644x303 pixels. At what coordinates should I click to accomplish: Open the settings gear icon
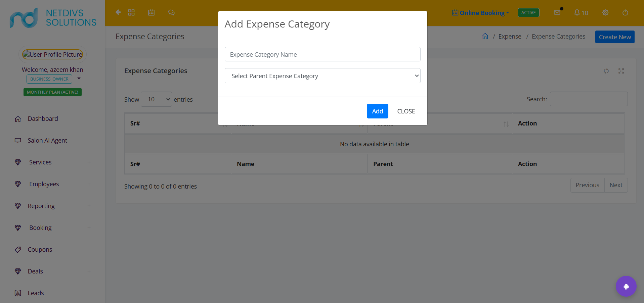coord(605,12)
